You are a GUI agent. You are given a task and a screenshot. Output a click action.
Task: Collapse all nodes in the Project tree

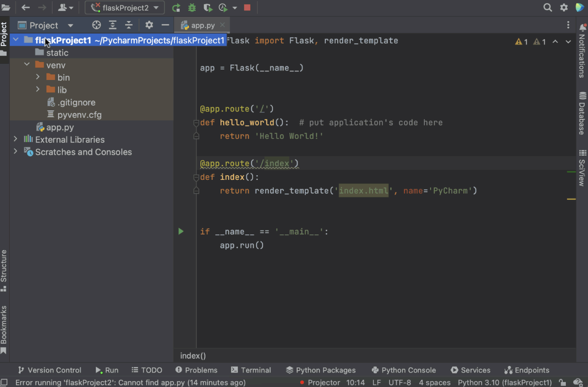click(x=128, y=25)
